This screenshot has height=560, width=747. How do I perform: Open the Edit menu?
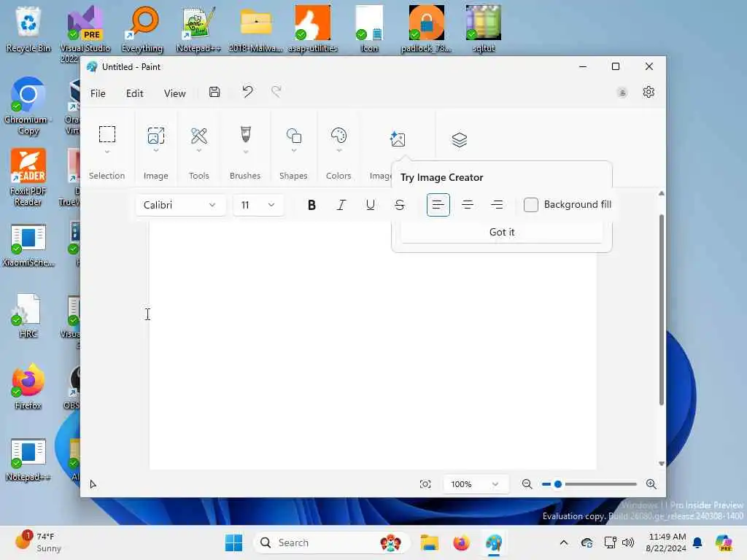click(x=135, y=93)
